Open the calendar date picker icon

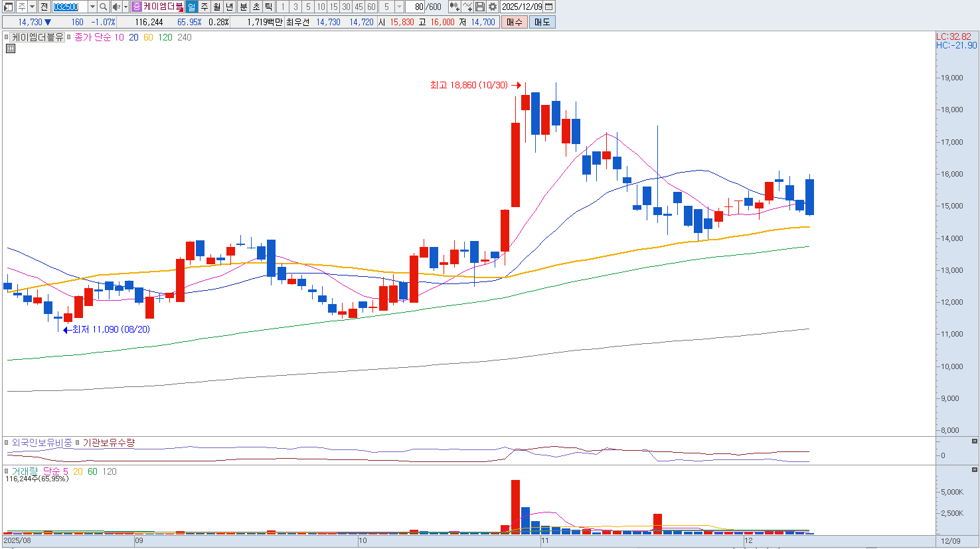[549, 7]
